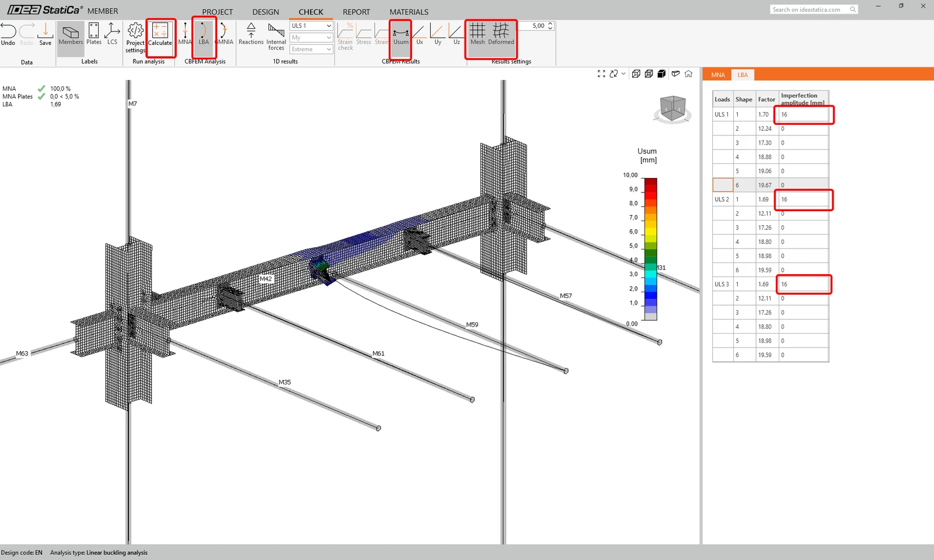The height and width of the screenshot is (560, 934).
Task: Click ULS 1 shape 1 imperfection amplitude cell
Action: point(803,114)
